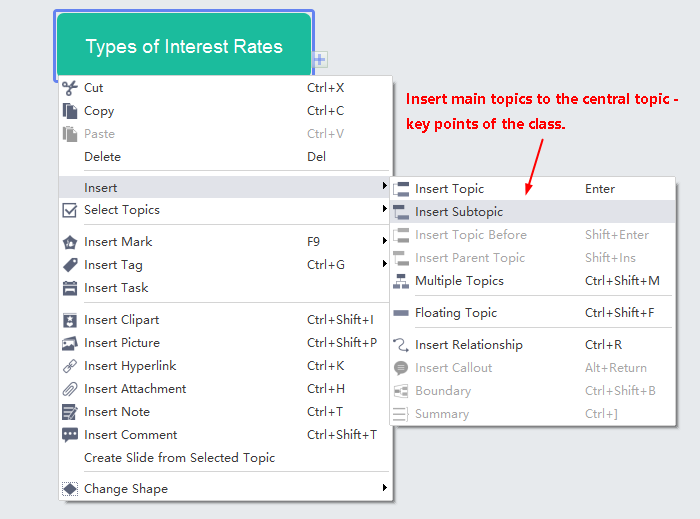Select the Types of Interest Rates topic

(184, 46)
